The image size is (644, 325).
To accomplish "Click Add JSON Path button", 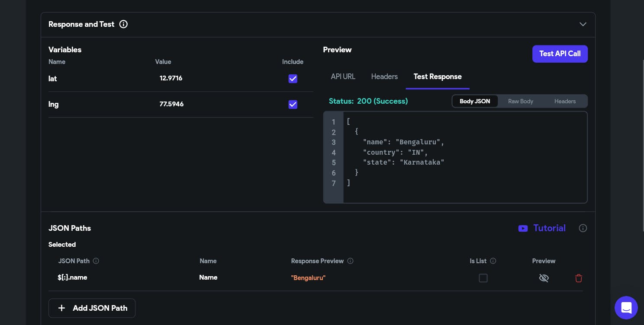I will [x=92, y=308].
